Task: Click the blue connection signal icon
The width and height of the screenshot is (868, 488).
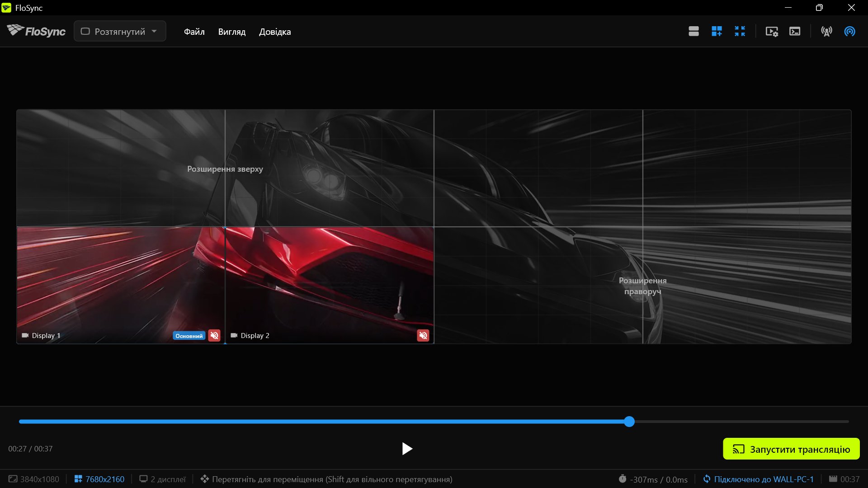Action: click(x=849, y=31)
